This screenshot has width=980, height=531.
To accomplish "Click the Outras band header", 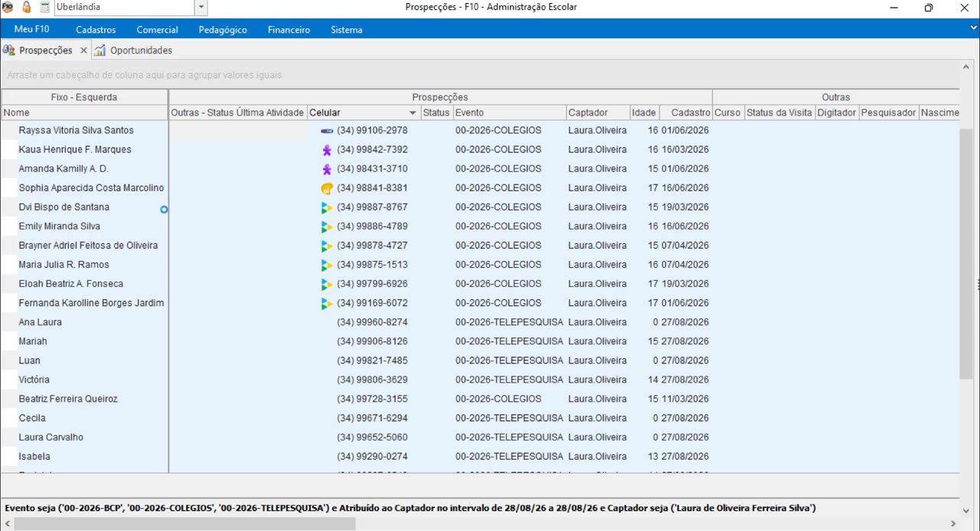I will (835, 97).
